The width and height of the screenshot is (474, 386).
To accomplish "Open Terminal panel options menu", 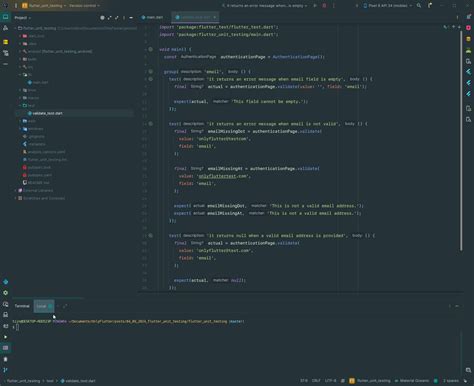I will [x=450, y=306].
